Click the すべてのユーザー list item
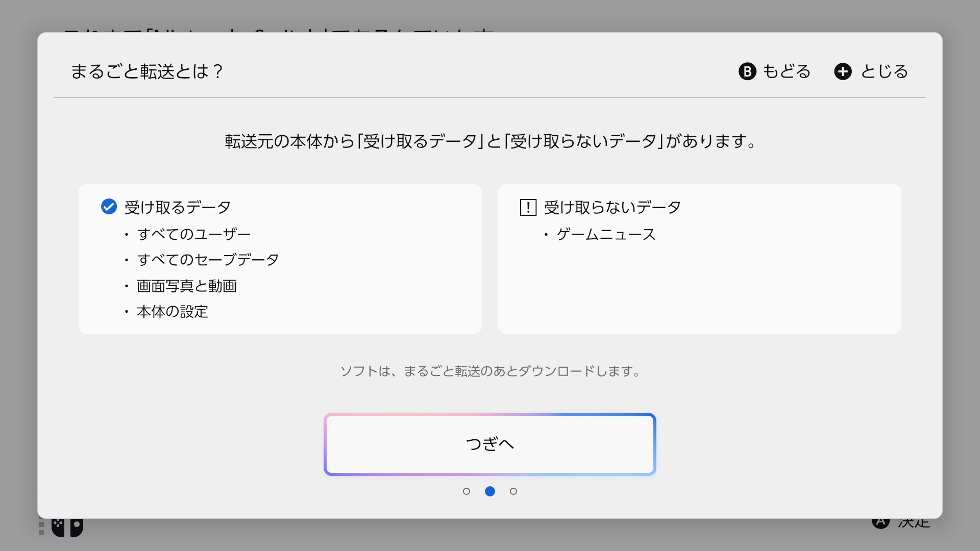980x551 pixels. pyautogui.click(x=194, y=234)
